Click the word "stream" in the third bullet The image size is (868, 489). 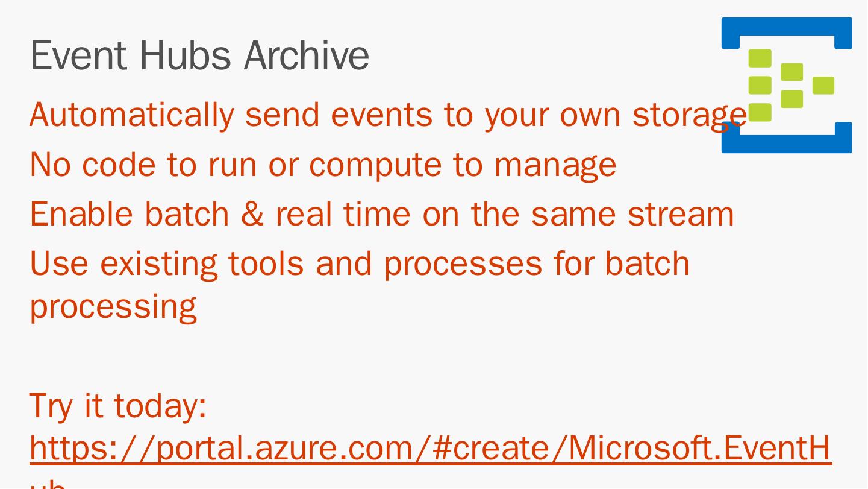(x=680, y=214)
